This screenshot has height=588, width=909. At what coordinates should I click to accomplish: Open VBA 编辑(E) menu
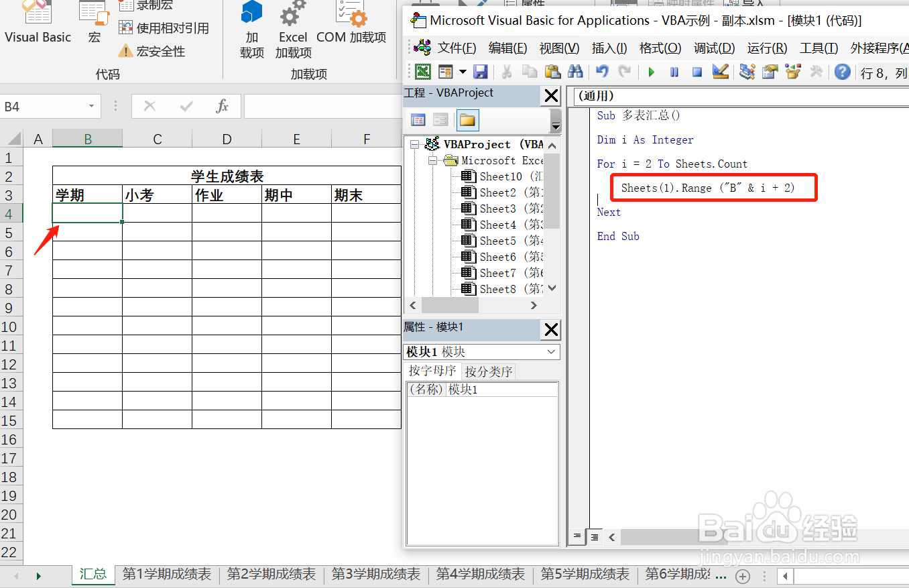pos(507,48)
